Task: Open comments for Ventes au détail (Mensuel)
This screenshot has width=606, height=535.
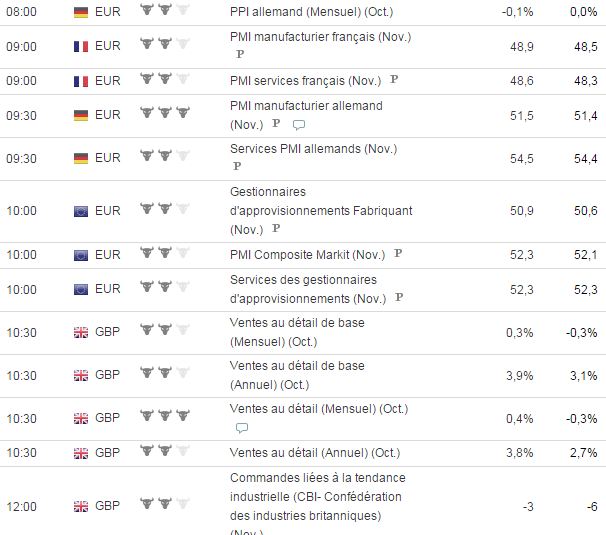Action: click(x=241, y=427)
